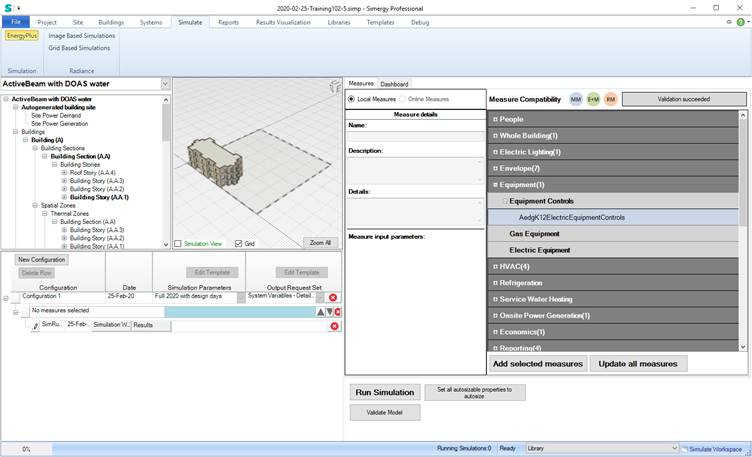This screenshot has width=752, height=457.
Task: Toggle the Simulation View checkbox
Action: pyautogui.click(x=178, y=244)
